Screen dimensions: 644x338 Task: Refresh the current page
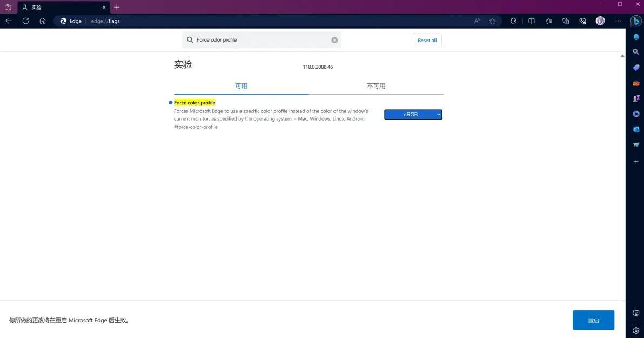pos(25,21)
